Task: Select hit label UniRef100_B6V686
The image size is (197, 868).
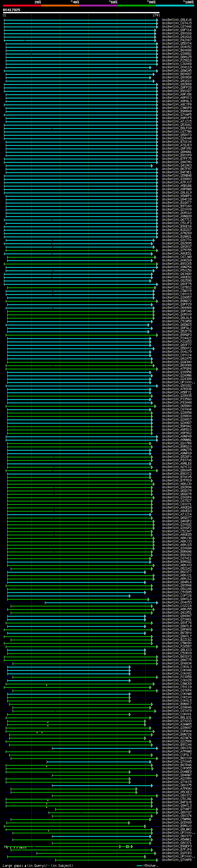Action: [x=177, y=50]
